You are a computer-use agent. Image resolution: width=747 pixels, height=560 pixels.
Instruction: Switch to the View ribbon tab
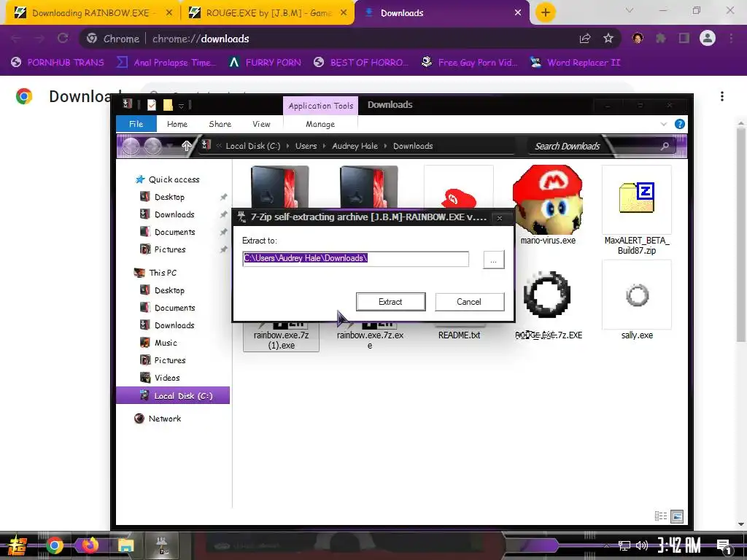[x=262, y=124]
